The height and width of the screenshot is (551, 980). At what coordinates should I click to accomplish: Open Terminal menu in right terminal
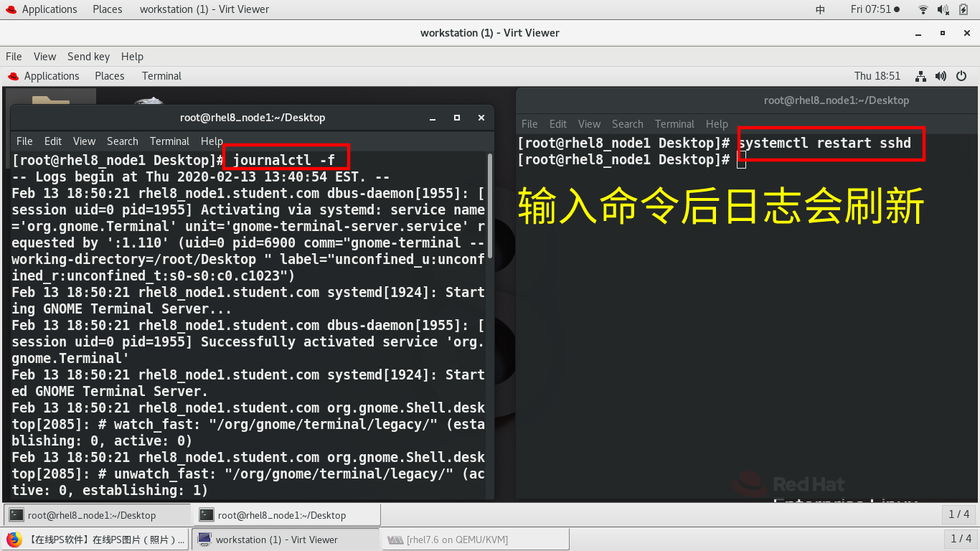click(674, 123)
